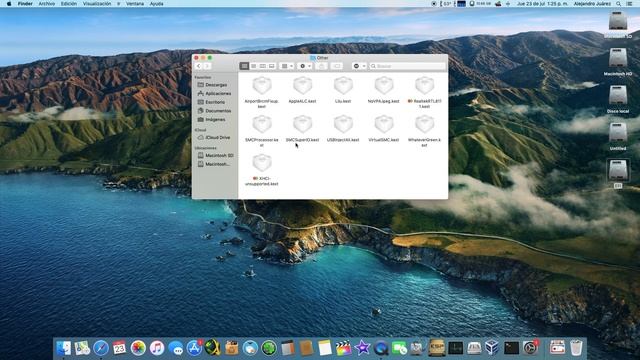
Task: Open the Ayuda menu
Action: tap(156, 4)
